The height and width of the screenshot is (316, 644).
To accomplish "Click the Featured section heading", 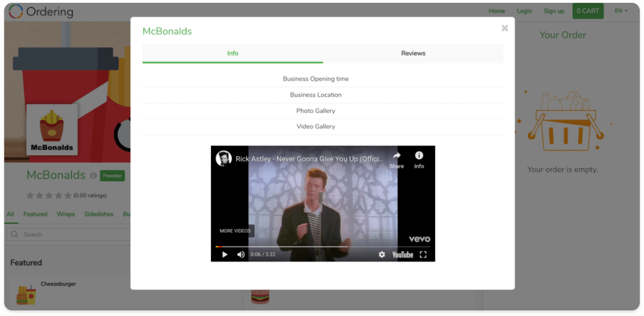I will tap(26, 263).
